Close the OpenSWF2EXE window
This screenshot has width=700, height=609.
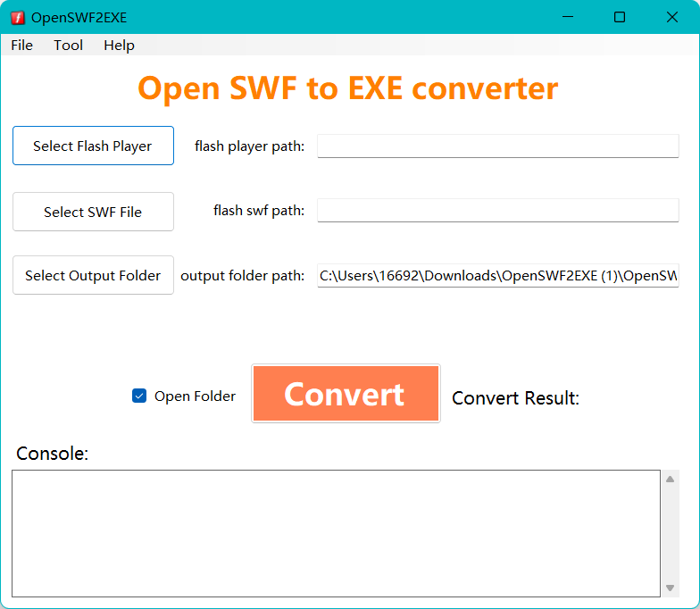click(x=671, y=17)
